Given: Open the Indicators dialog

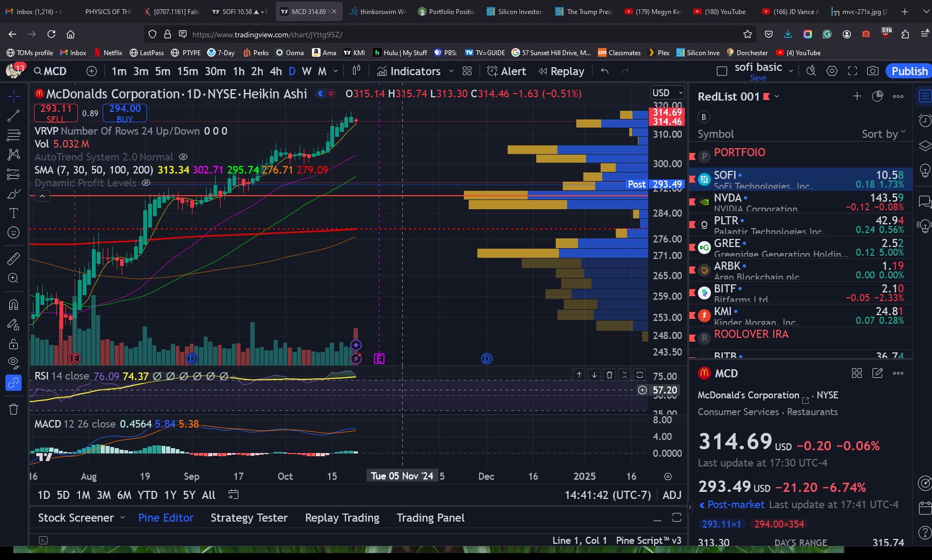Looking at the screenshot, I should tap(409, 71).
